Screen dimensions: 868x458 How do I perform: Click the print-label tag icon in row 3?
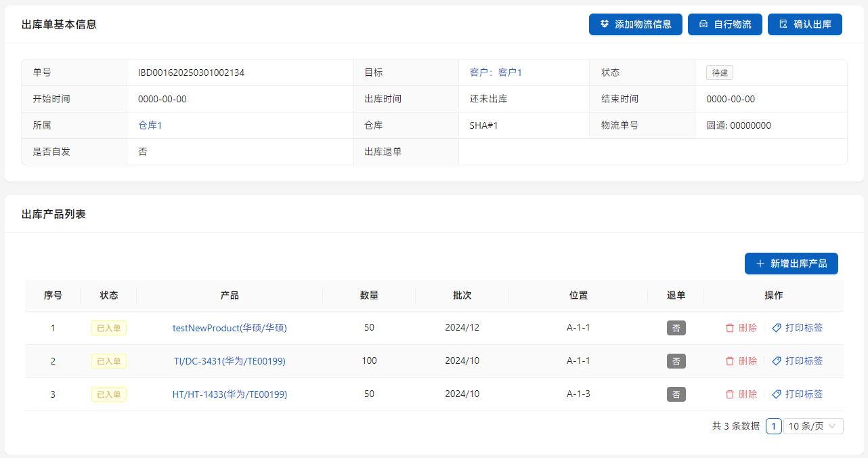tap(777, 394)
